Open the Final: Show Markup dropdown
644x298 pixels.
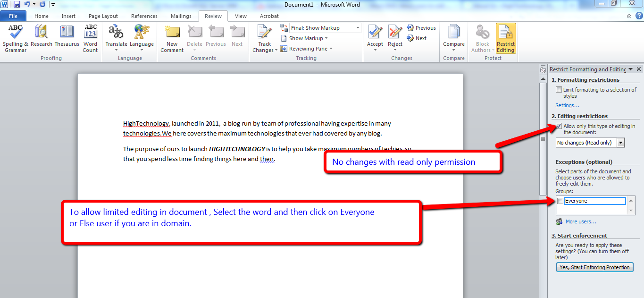358,28
